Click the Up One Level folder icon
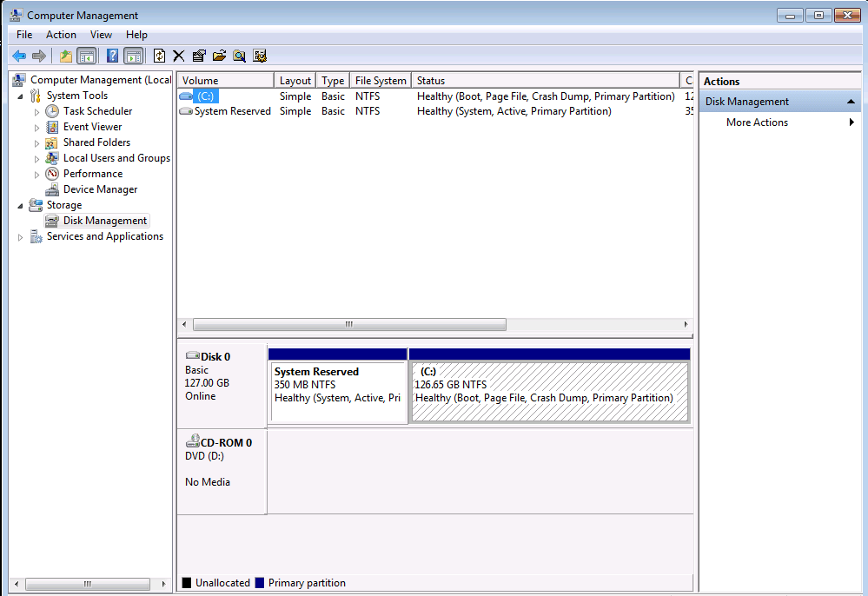The width and height of the screenshot is (868, 596). (x=66, y=56)
